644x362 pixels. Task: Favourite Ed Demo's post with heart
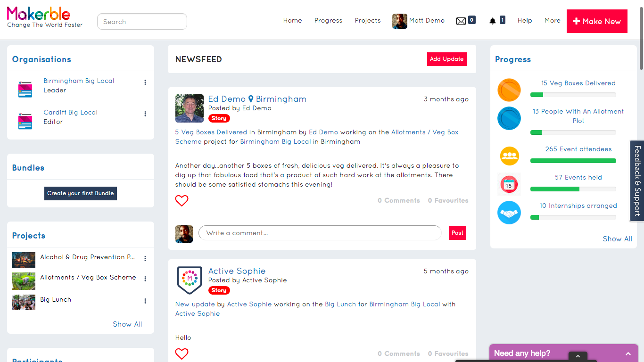182,200
